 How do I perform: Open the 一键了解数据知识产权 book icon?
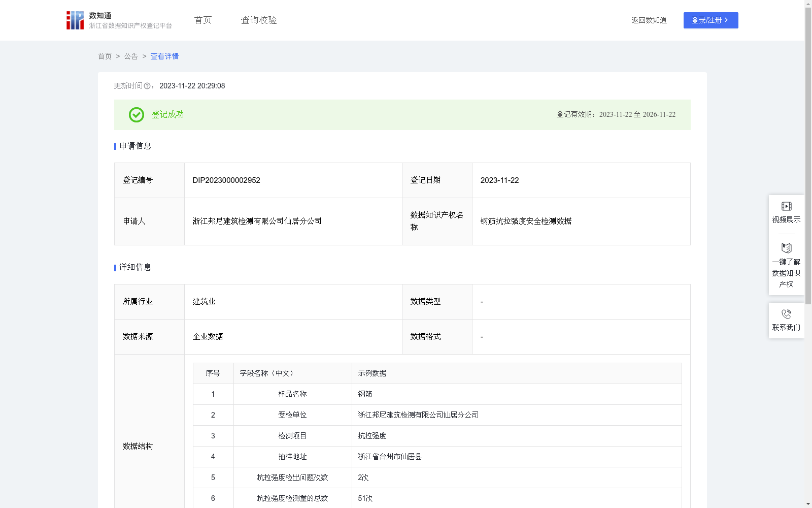pyautogui.click(x=786, y=248)
